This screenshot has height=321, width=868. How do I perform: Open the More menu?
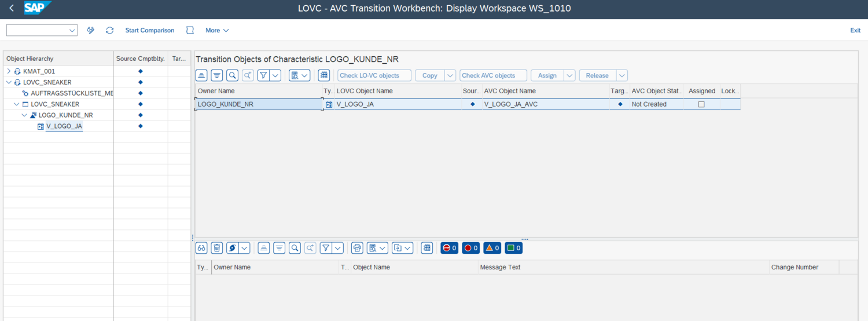coord(217,30)
